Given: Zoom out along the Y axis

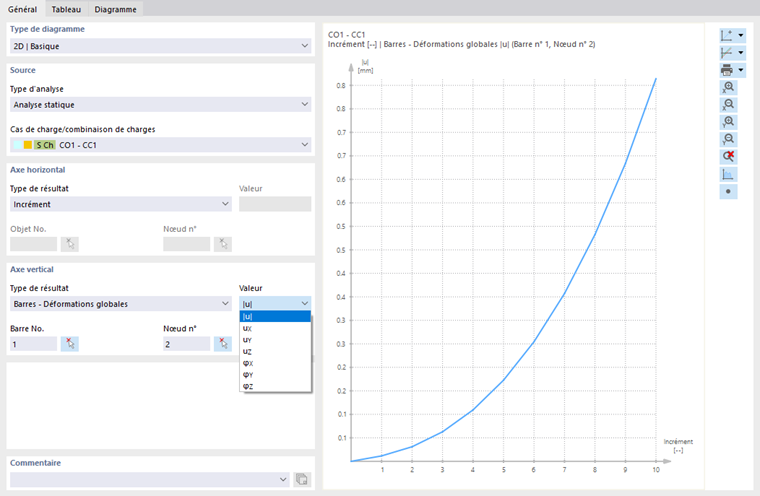Looking at the screenshot, I should 728,140.
